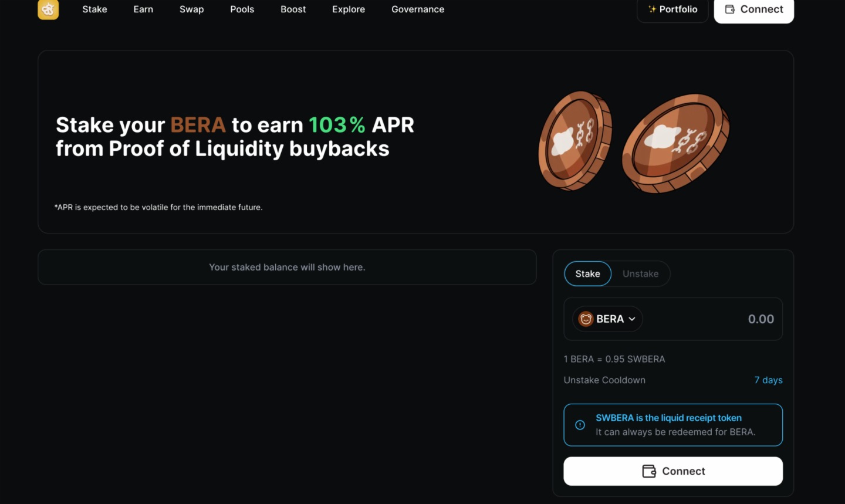Switch to the Unstake toggle option
This screenshot has height=504, width=845.
tap(640, 274)
